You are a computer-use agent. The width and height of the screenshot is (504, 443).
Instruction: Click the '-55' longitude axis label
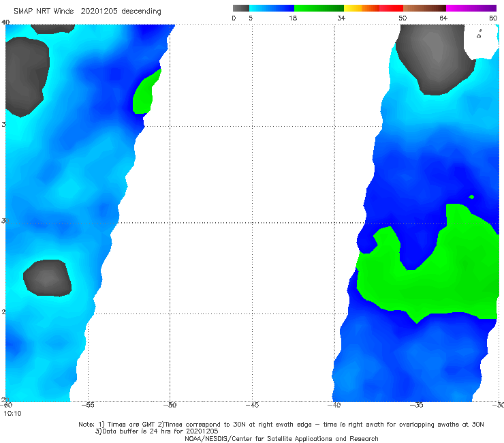(88, 405)
